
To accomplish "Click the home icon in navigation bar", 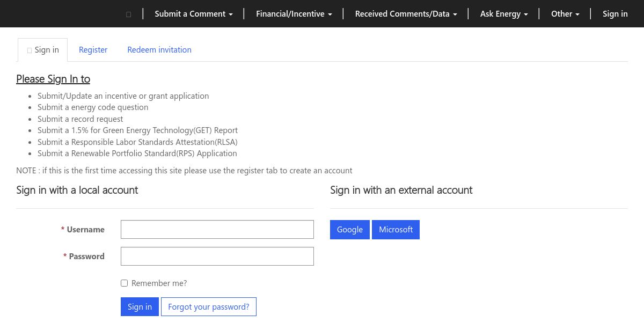I will 128,14.
